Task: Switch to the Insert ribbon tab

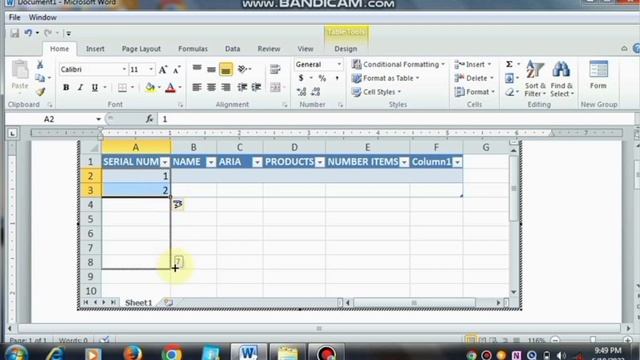Action: coord(95,49)
